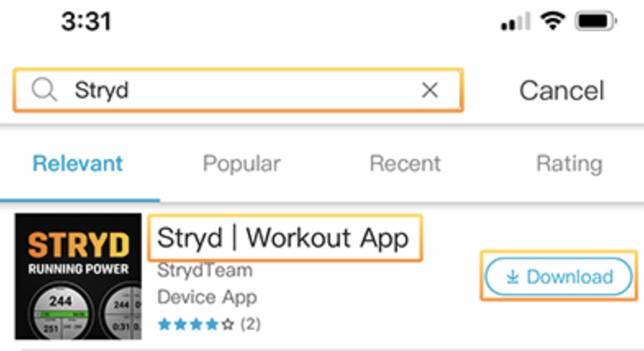This screenshot has height=351, width=644.
Task: Tap the Wi-Fi status icon
Action: pyautogui.click(x=553, y=21)
